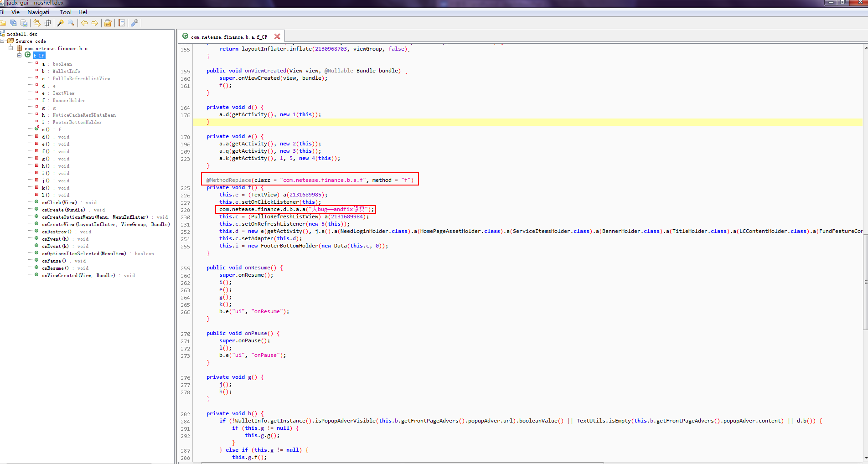The width and height of the screenshot is (868, 464).
Task: Click method icon next to 'onResume()'
Action: click(36, 267)
